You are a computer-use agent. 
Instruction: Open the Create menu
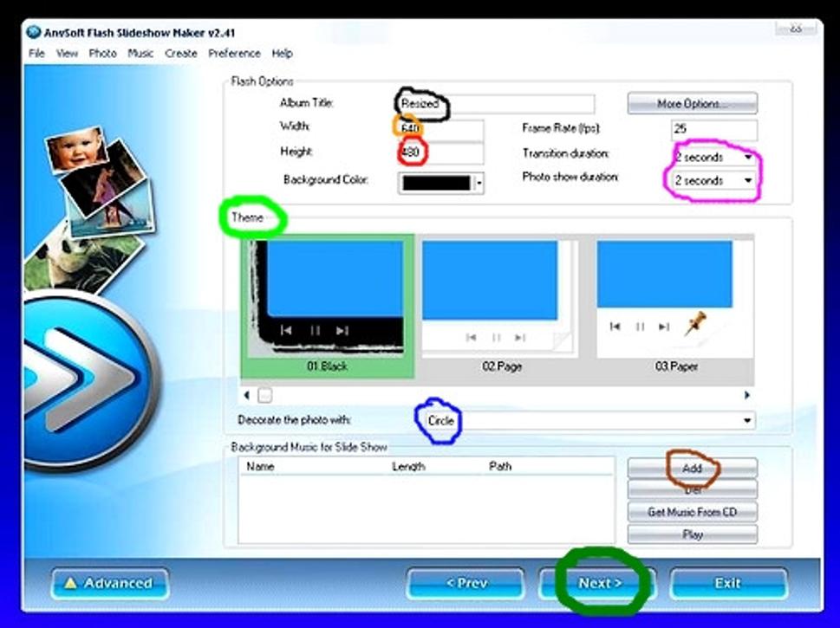click(181, 54)
